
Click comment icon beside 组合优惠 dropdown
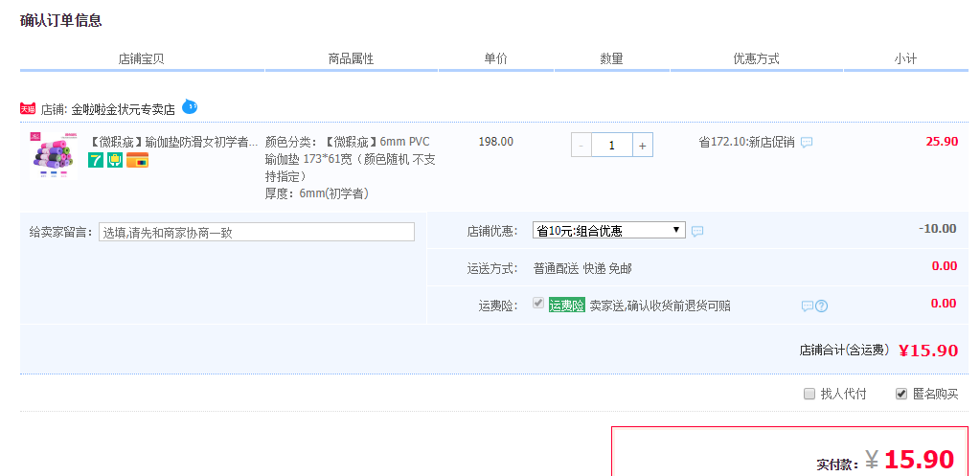pyautogui.click(x=697, y=231)
